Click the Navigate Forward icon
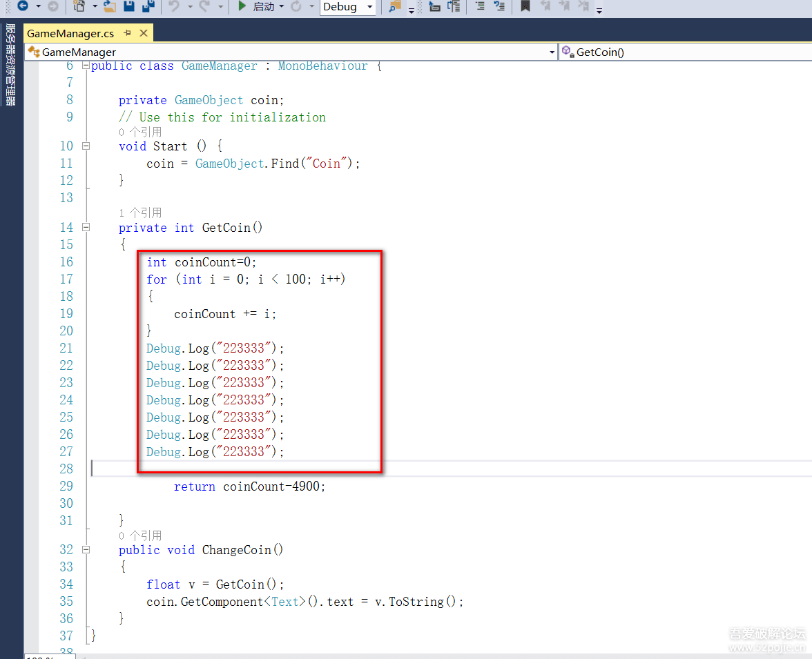The image size is (812, 659). coord(52,6)
